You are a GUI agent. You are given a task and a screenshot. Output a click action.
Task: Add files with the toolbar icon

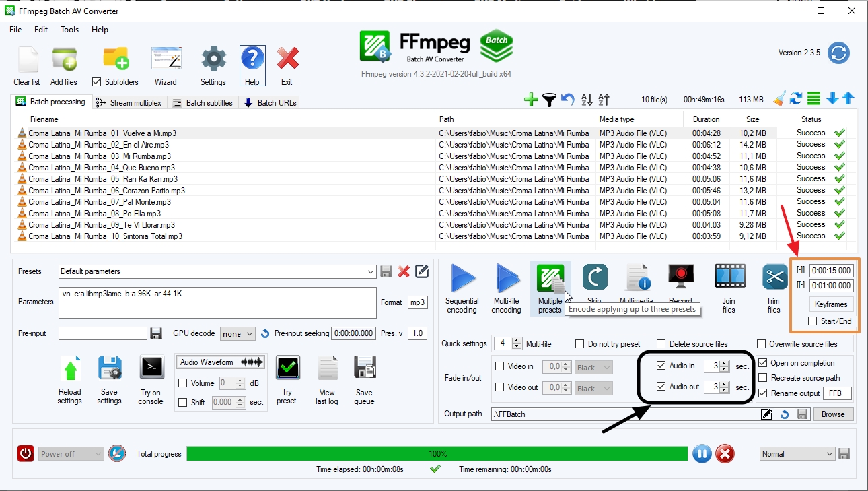pyautogui.click(x=64, y=59)
